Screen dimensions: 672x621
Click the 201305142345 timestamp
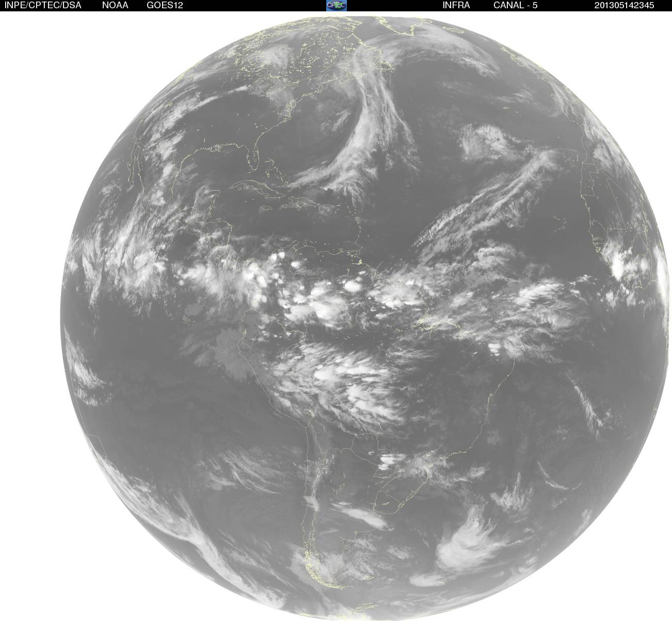click(x=625, y=6)
